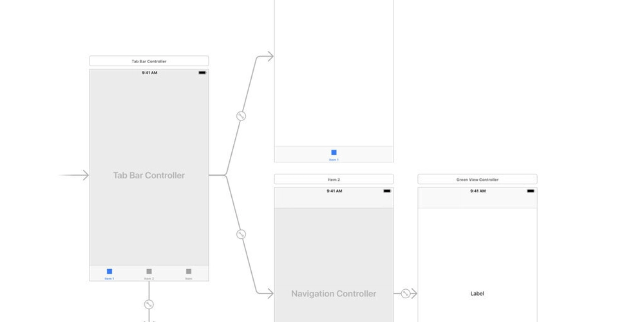
Task: Click the blue Item 1 tab icon in the top scene
Action: click(x=334, y=153)
